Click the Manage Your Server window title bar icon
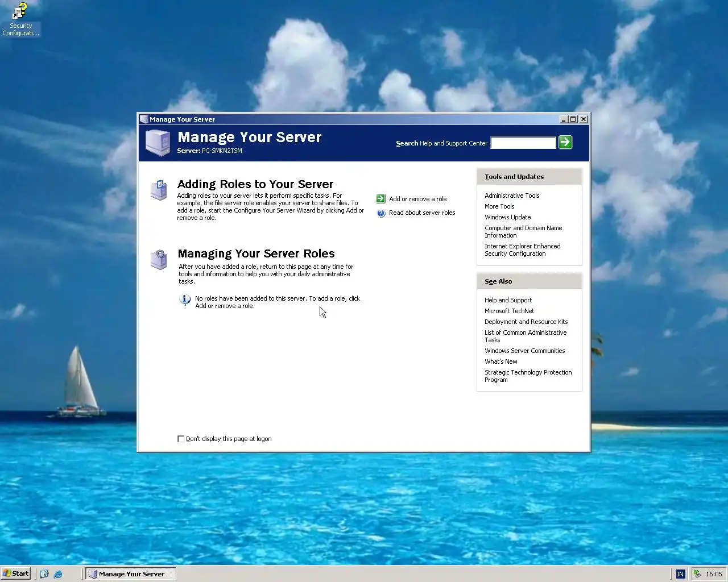Viewport: 728px width, 582px height. click(x=144, y=119)
